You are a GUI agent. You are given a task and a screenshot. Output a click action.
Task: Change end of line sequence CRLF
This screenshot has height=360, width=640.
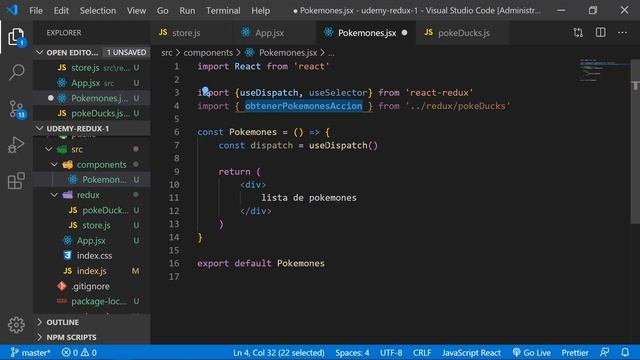point(422,352)
